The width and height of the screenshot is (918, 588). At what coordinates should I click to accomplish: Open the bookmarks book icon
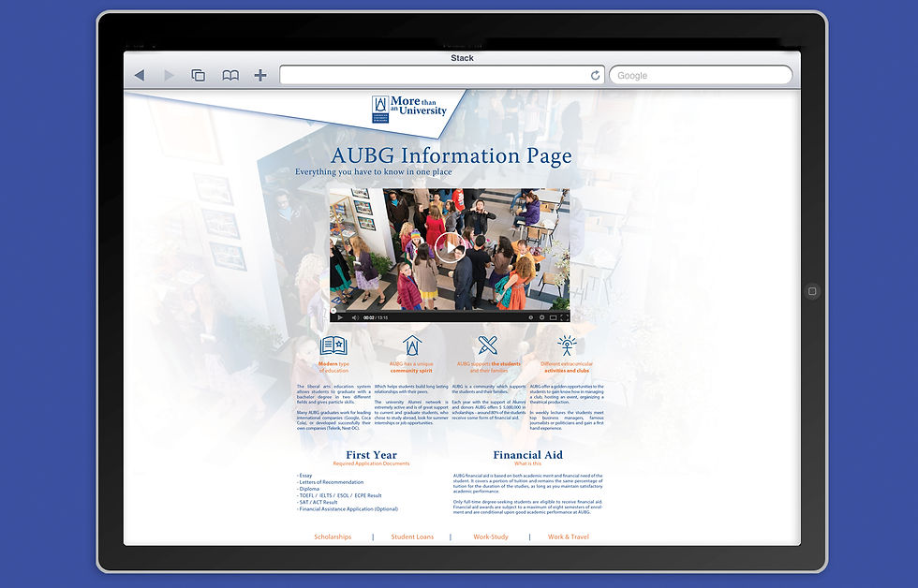[x=230, y=75]
